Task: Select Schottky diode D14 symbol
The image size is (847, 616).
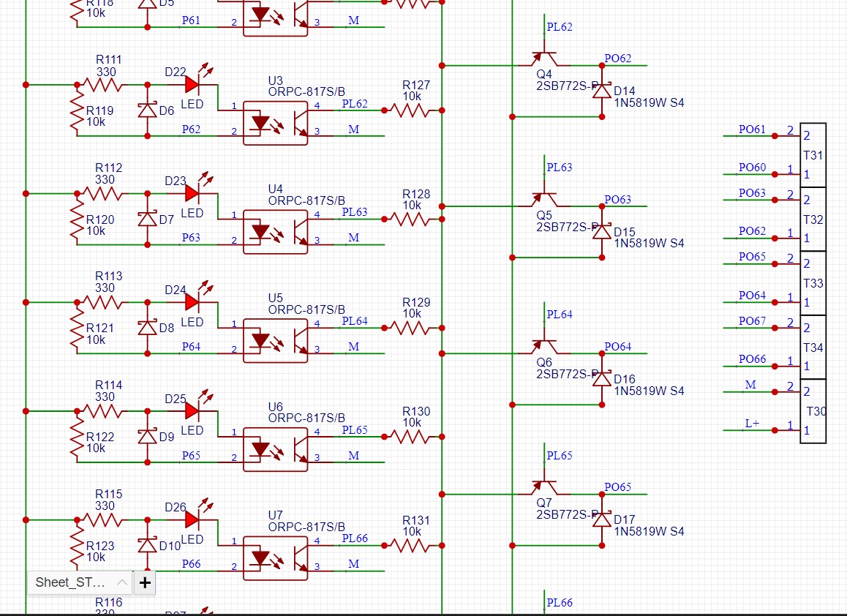Action: pyautogui.click(x=602, y=91)
